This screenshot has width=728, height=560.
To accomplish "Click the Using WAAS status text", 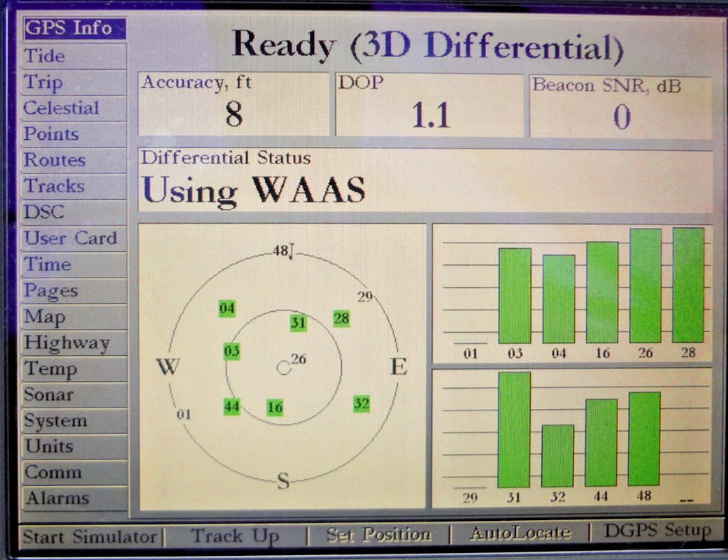I will (x=254, y=190).
